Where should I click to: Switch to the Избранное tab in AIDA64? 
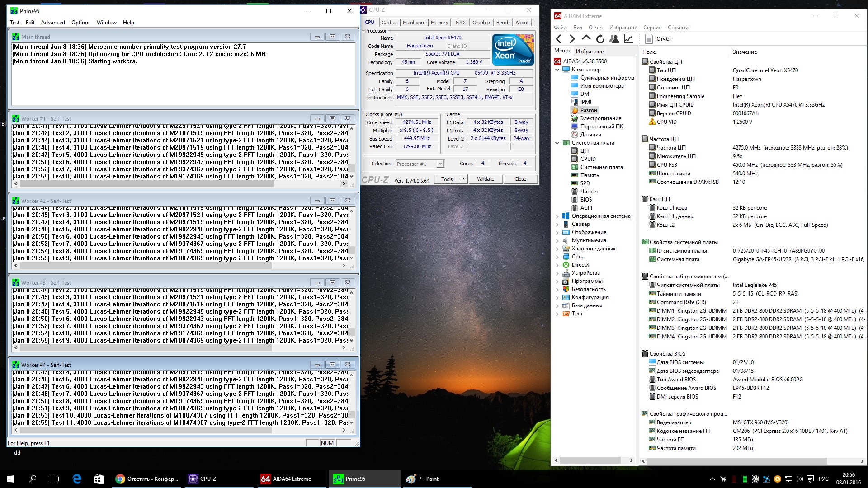point(590,52)
